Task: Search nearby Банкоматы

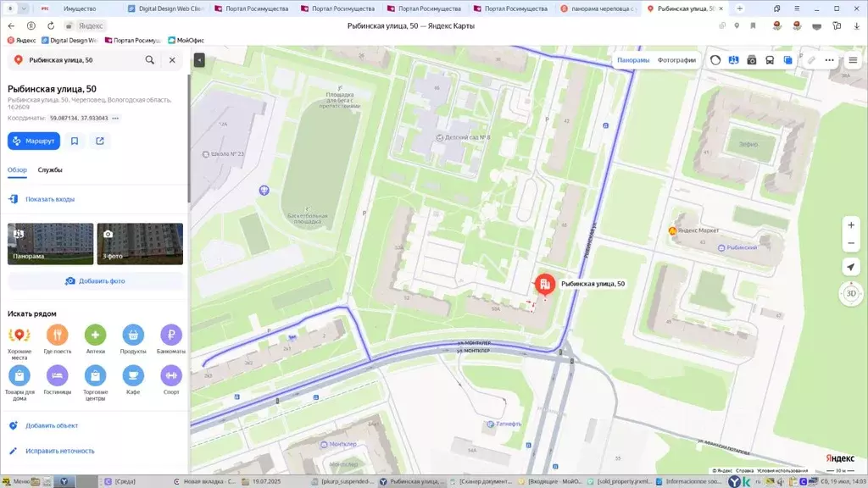Action: [171, 340]
